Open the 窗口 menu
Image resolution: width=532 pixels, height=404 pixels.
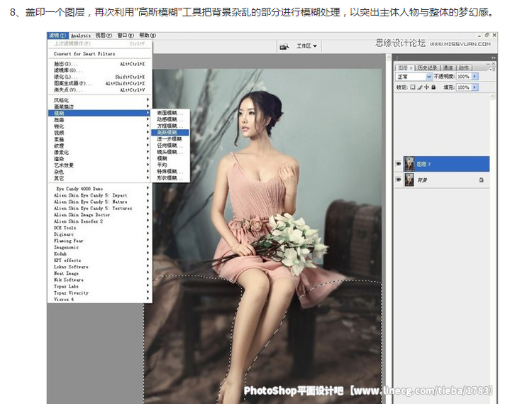click(126, 36)
